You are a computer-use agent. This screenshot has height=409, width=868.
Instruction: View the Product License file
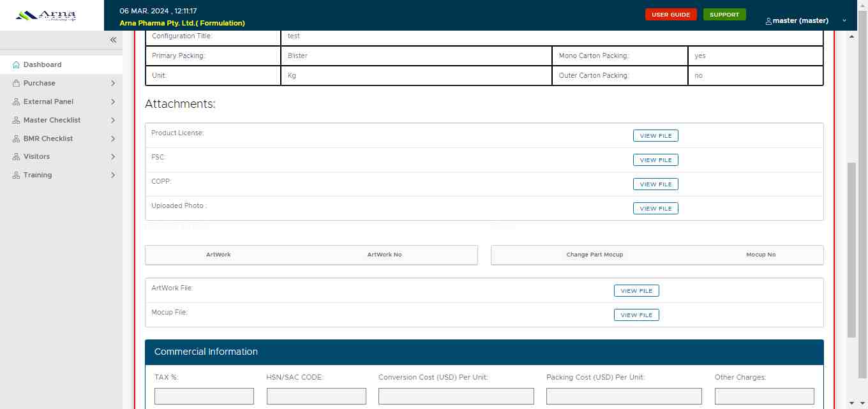655,136
